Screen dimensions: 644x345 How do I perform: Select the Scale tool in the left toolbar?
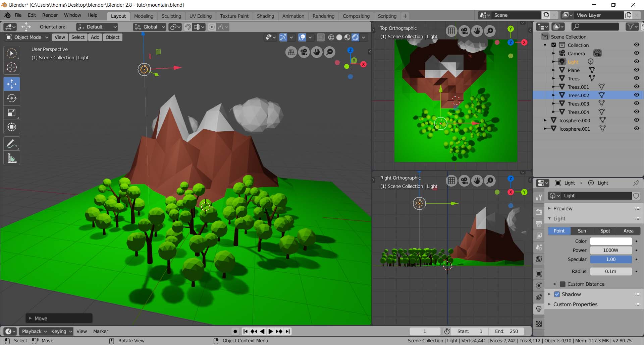click(x=12, y=113)
